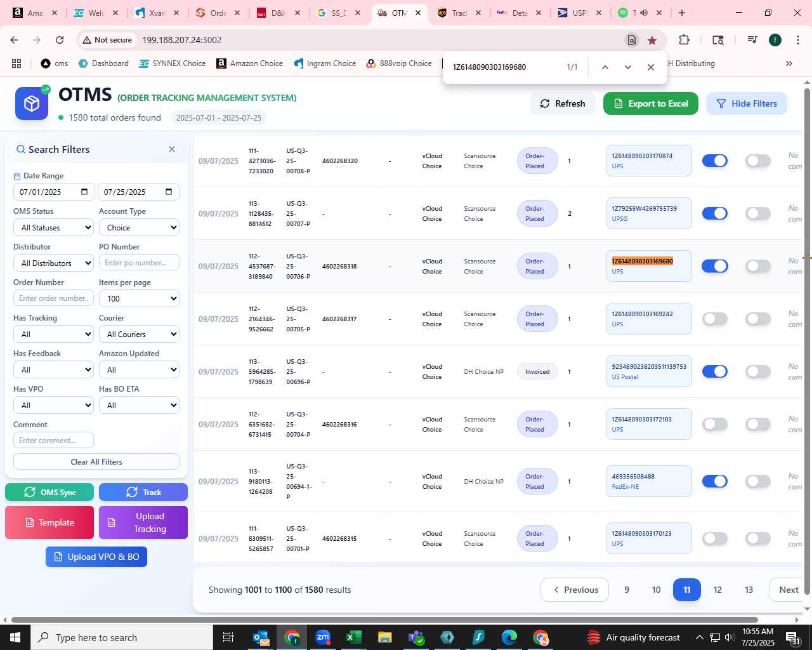Viewport: 812px width, 650px height.
Task: Open the Amazon Updated dropdown
Action: coord(139,369)
